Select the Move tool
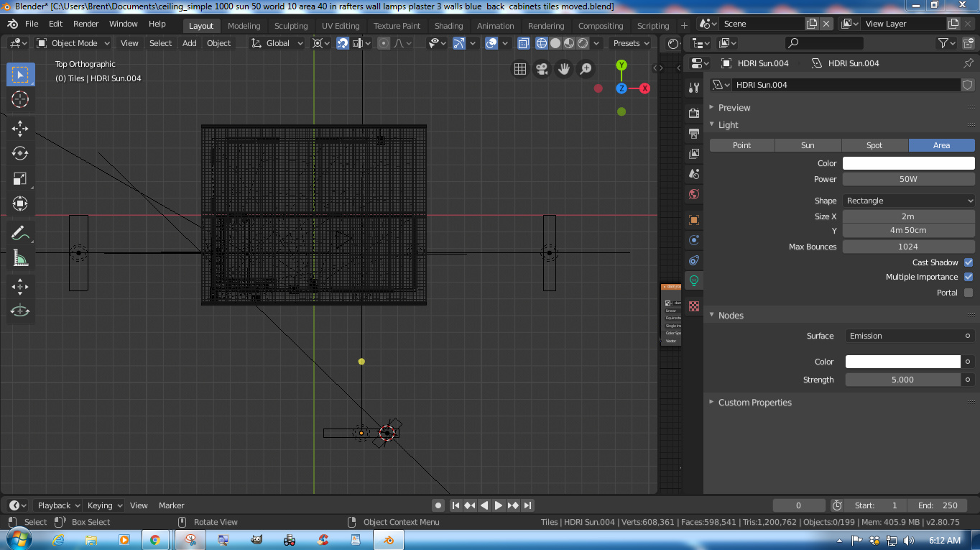The height and width of the screenshot is (550, 980). tap(20, 129)
